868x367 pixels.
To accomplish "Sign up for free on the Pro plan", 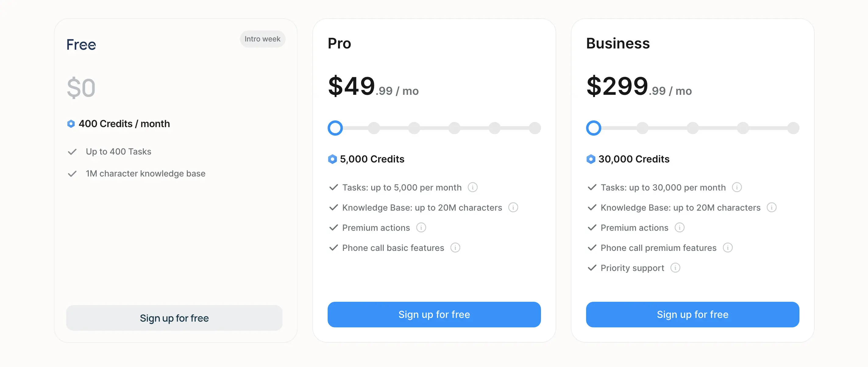I will coord(434,315).
